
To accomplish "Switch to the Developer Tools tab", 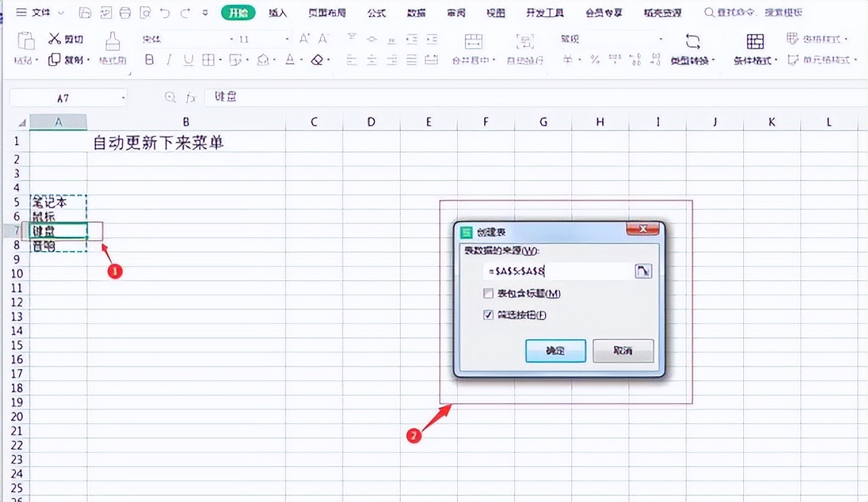I will (x=545, y=13).
